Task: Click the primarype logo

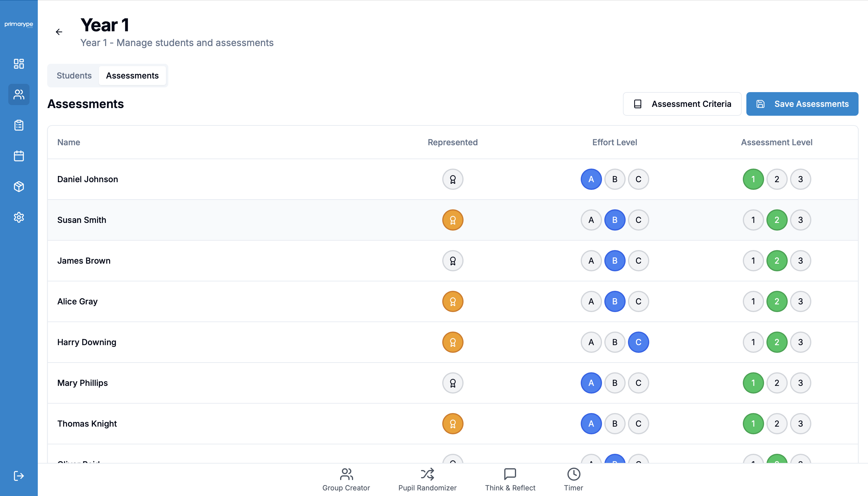Action: click(19, 24)
